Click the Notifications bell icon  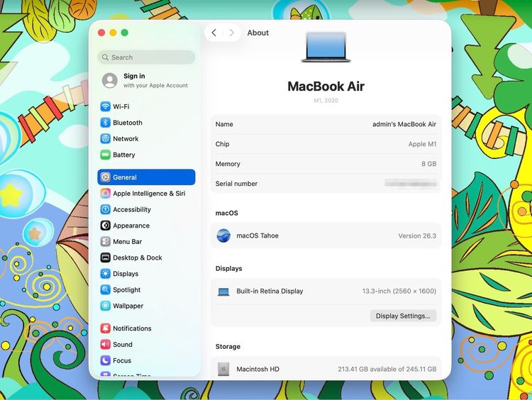tap(106, 328)
